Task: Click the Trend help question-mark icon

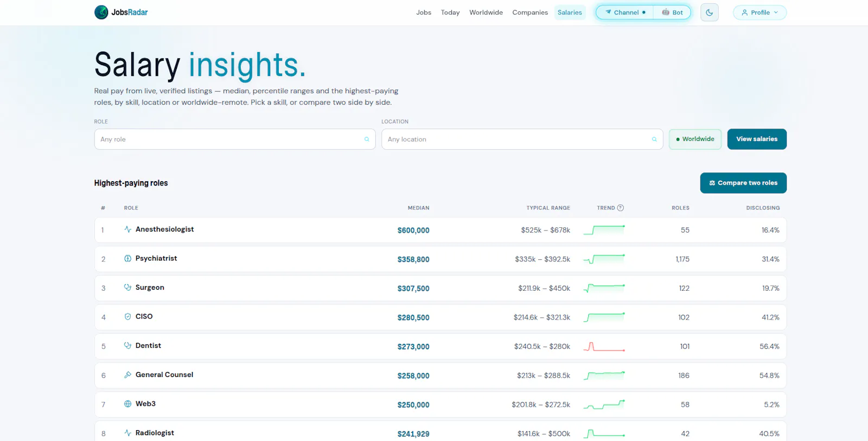Action: 621,208
